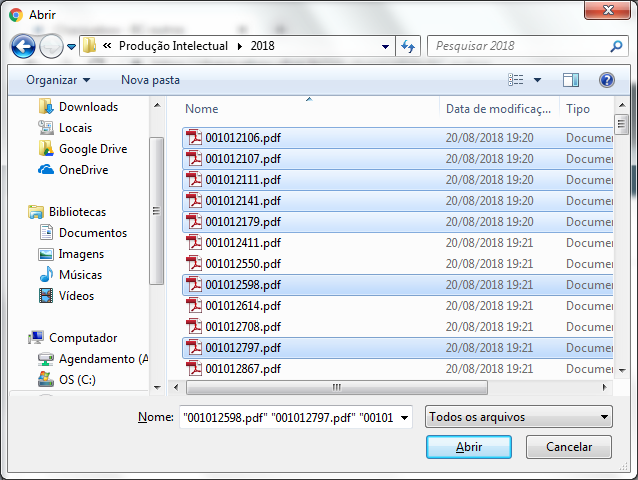Select file 001012411.pdf
Screen dimensions: 638x480
point(398,243)
